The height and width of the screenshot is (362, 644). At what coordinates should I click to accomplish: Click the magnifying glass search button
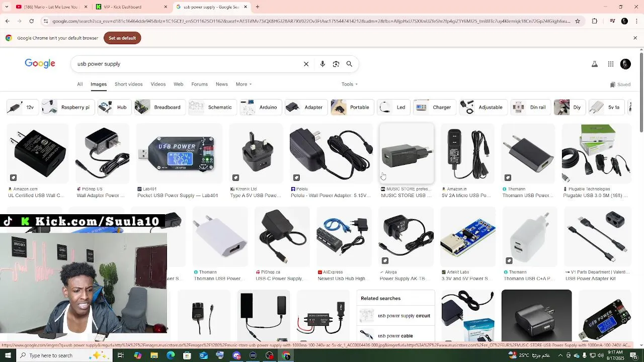point(349,64)
